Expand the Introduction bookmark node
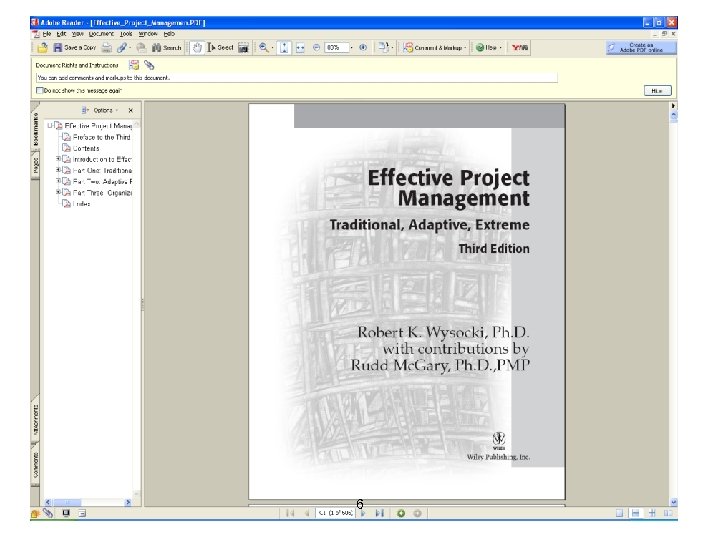The width and height of the screenshot is (720, 540). click(59, 159)
